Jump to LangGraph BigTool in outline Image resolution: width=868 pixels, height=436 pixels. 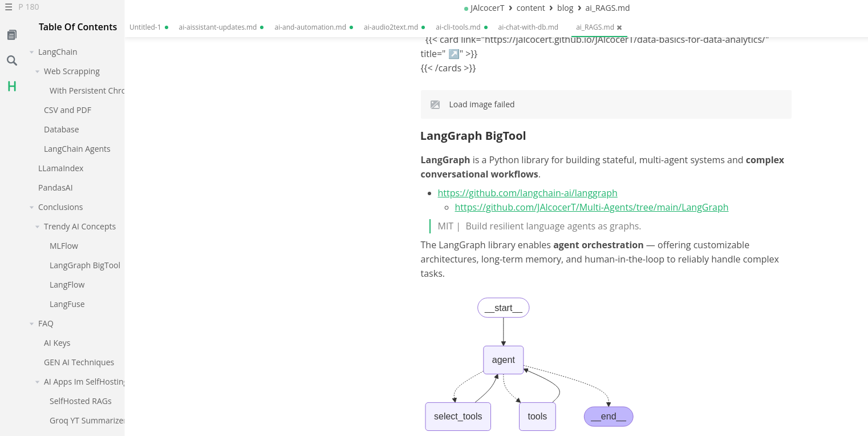(x=84, y=265)
